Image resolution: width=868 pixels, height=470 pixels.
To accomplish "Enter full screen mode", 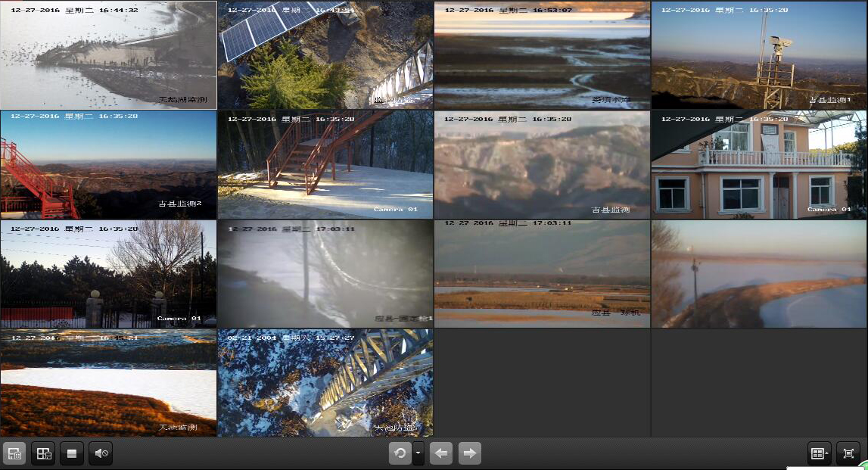I will tap(848, 453).
